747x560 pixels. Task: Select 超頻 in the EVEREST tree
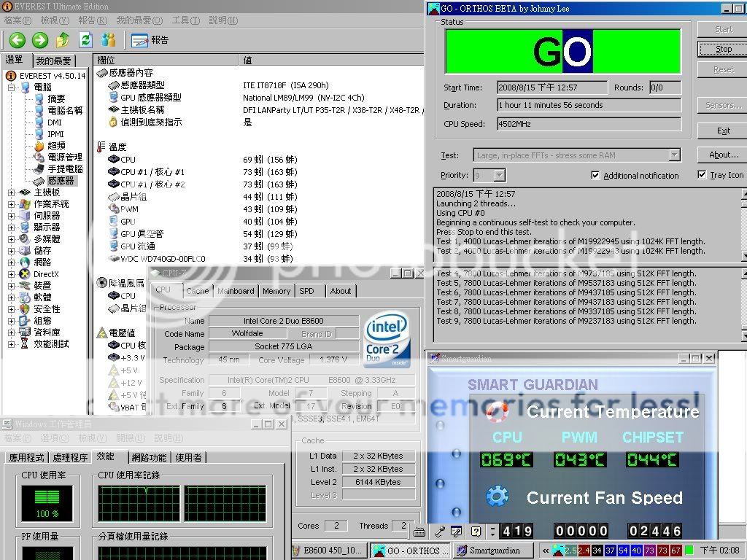56,146
